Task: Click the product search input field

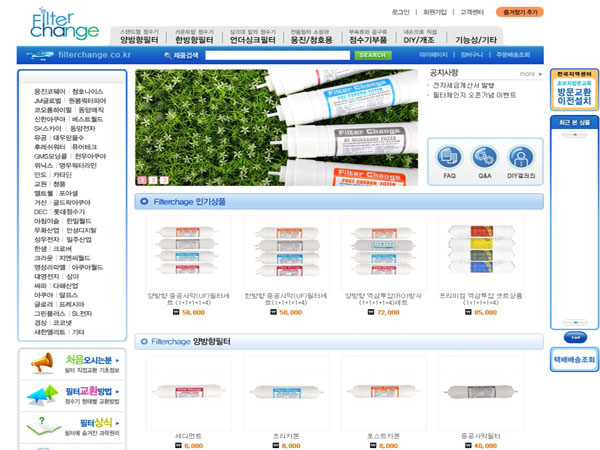Action: pyautogui.click(x=277, y=55)
